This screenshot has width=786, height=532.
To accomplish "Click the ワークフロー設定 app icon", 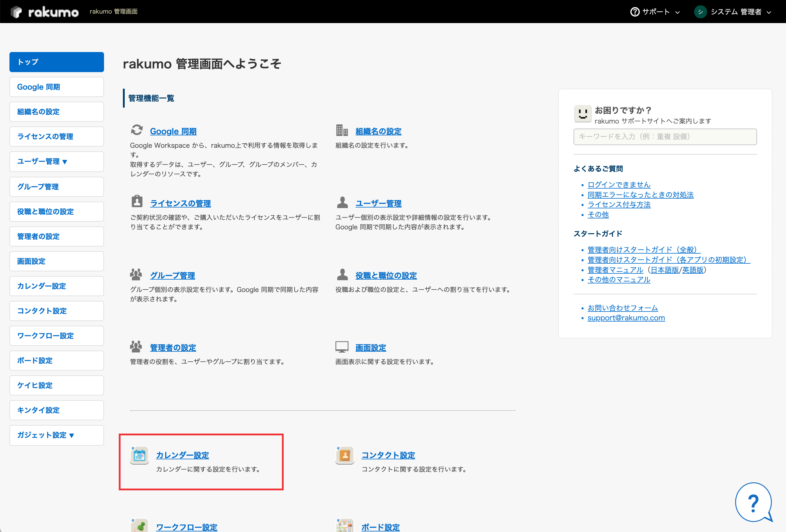I will coord(139,525).
